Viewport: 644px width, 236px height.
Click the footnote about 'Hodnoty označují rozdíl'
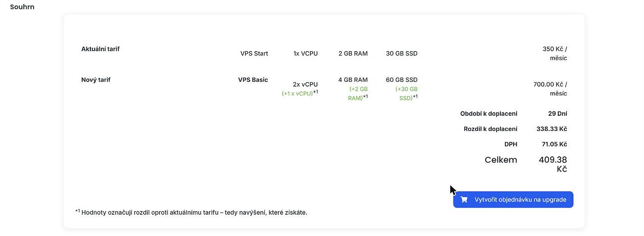tap(191, 212)
